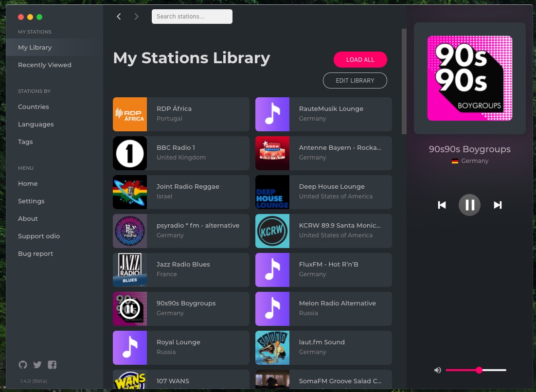Click the Antenne Bayern Rock logo
Screen dimensions: 536x392
pos(272,153)
